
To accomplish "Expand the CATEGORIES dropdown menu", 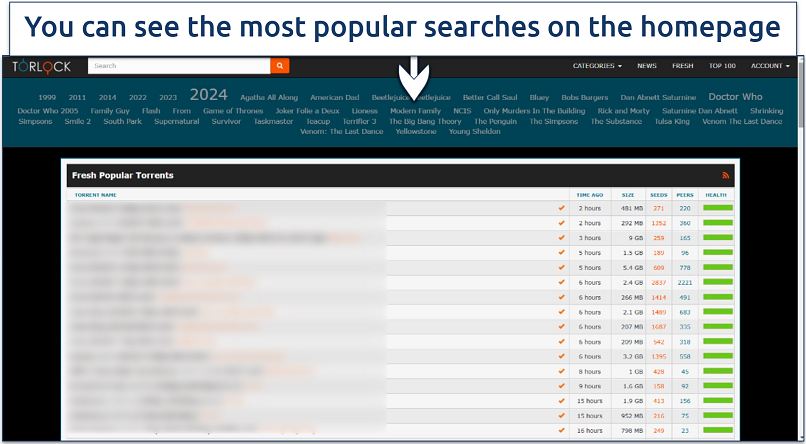I will pos(597,66).
